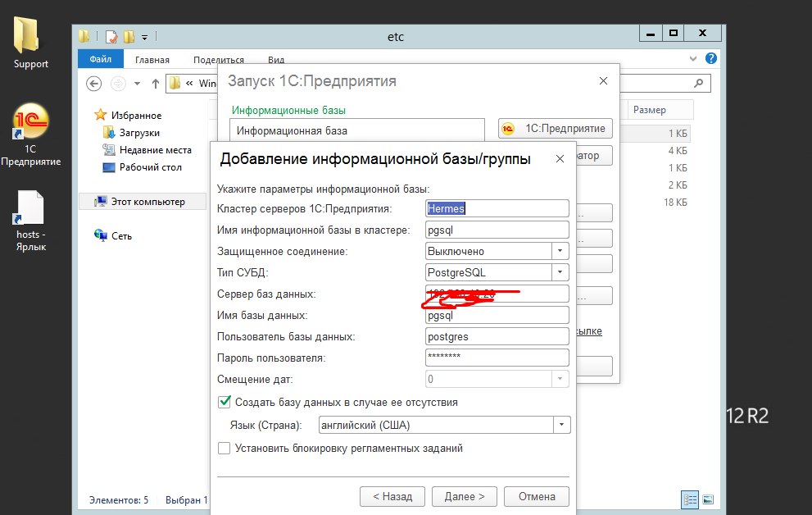Close the Запуск 1С:Предприятия window
Viewport: 812px width, 515px height.
[603, 81]
